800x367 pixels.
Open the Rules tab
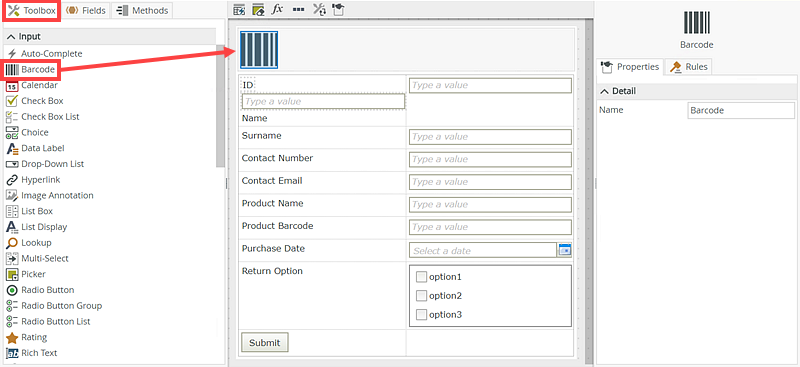click(x=689, y=67)
